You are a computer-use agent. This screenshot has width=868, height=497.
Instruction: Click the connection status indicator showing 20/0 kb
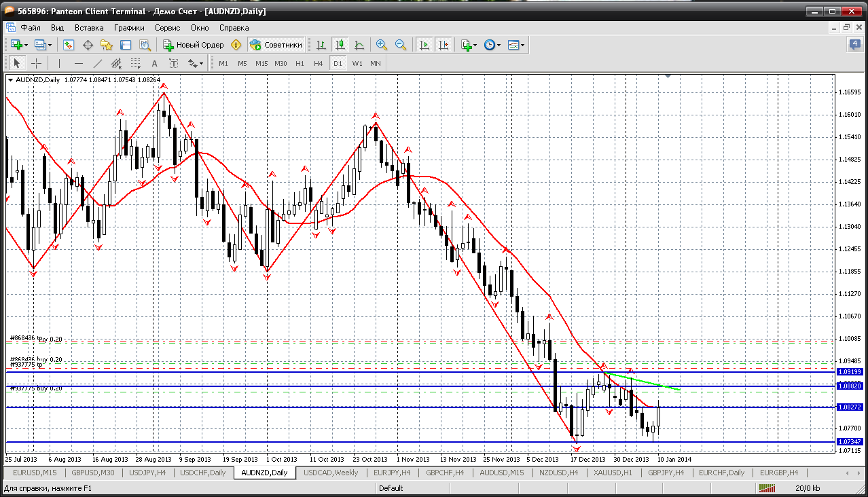[x=807, y=488]
